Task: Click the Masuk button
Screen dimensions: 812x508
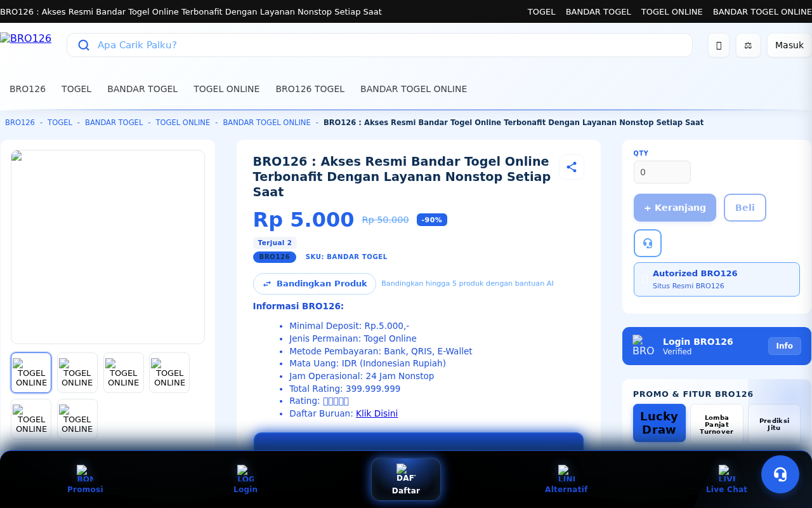Action: pyautogui.click(x=789, y=45)
